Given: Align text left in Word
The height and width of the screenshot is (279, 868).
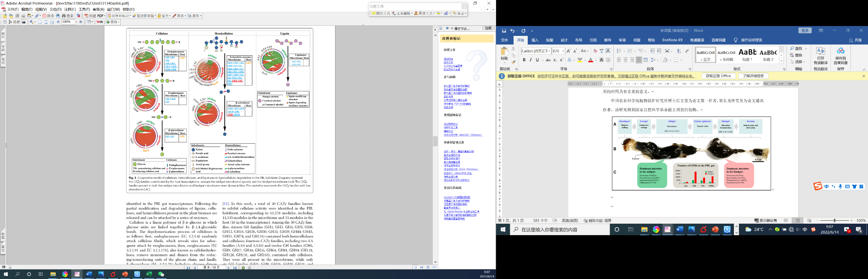Looking at the screenshot, I should (x=619, y=60).
